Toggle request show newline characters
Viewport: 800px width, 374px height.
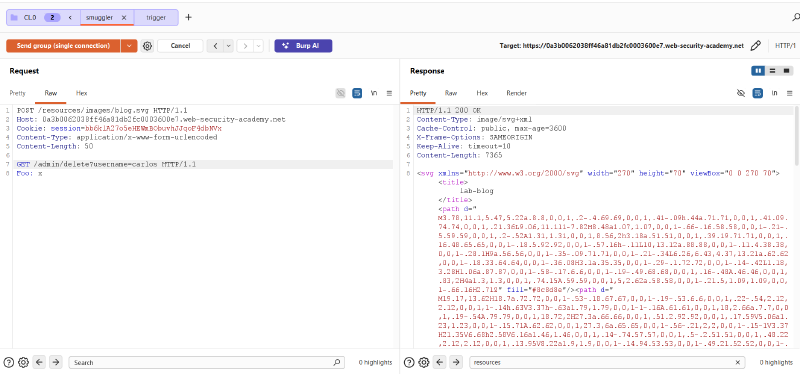[x=373, y=93]
